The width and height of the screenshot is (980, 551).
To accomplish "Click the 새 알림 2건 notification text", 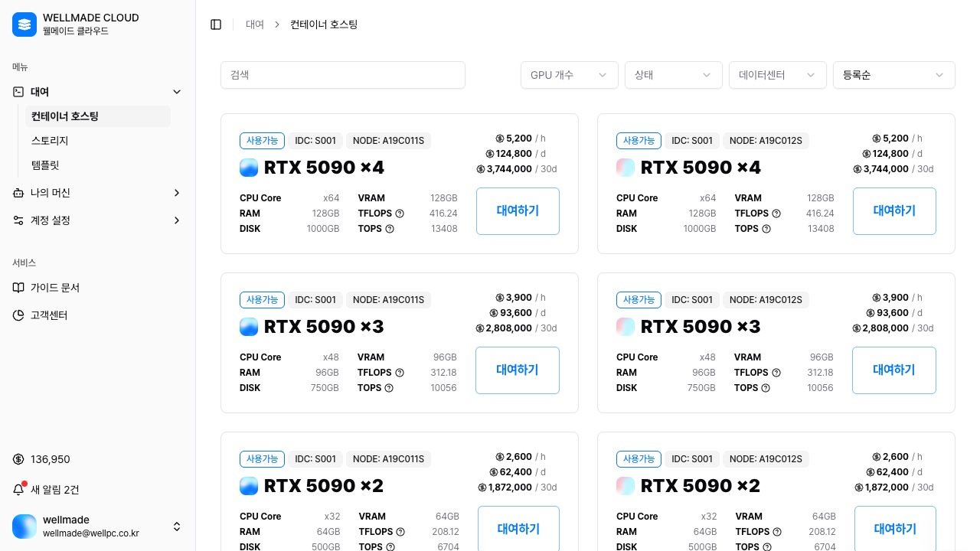I will click(x=55, y=490).
